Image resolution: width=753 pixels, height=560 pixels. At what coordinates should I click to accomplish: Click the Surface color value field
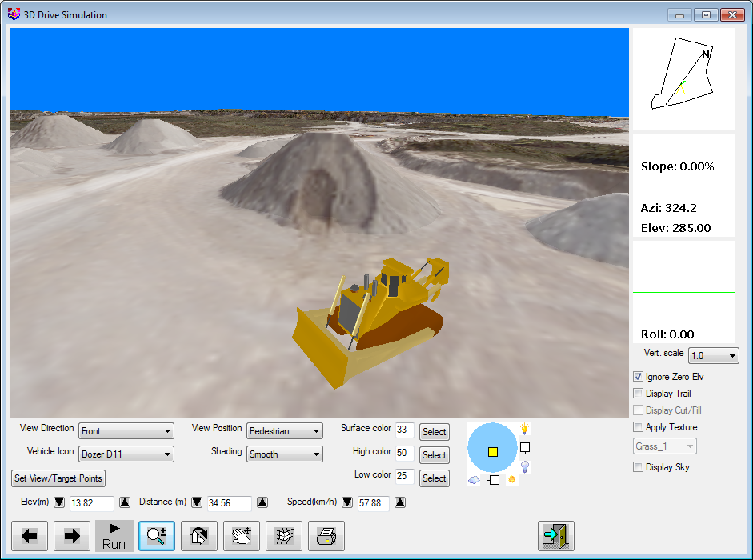(x=404, y=430)
